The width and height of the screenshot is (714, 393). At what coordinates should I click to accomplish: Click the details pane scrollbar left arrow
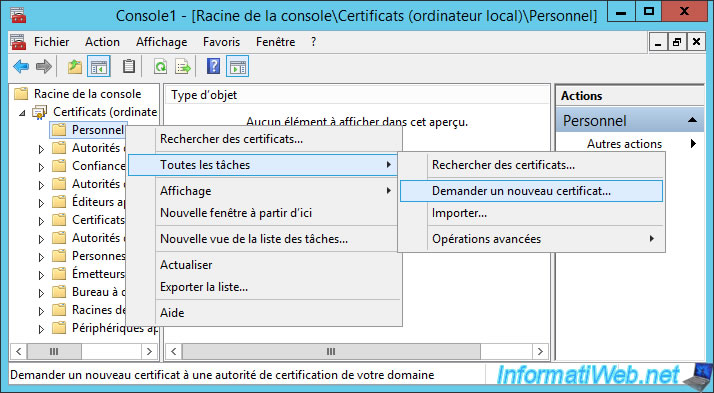click(x=173, y=352)
